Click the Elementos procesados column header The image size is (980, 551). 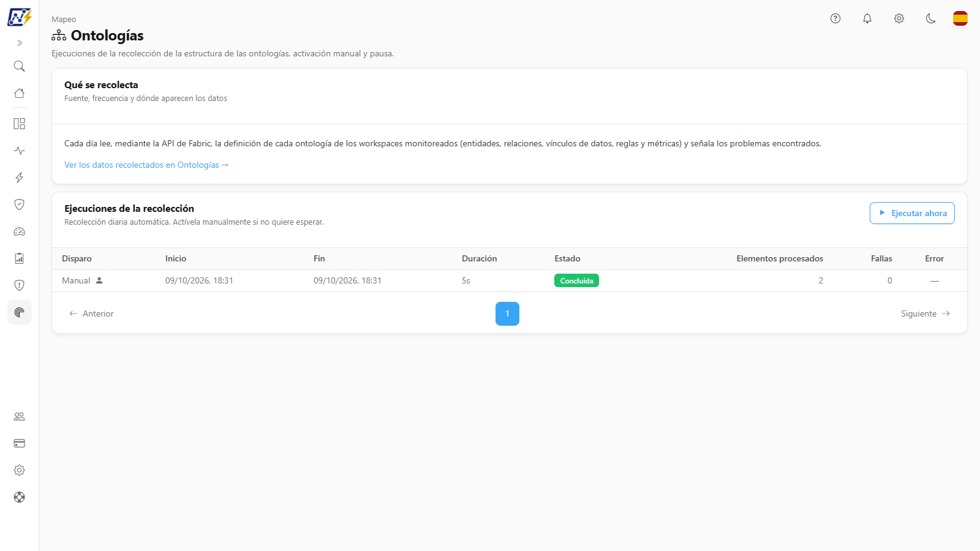(780, 259)
